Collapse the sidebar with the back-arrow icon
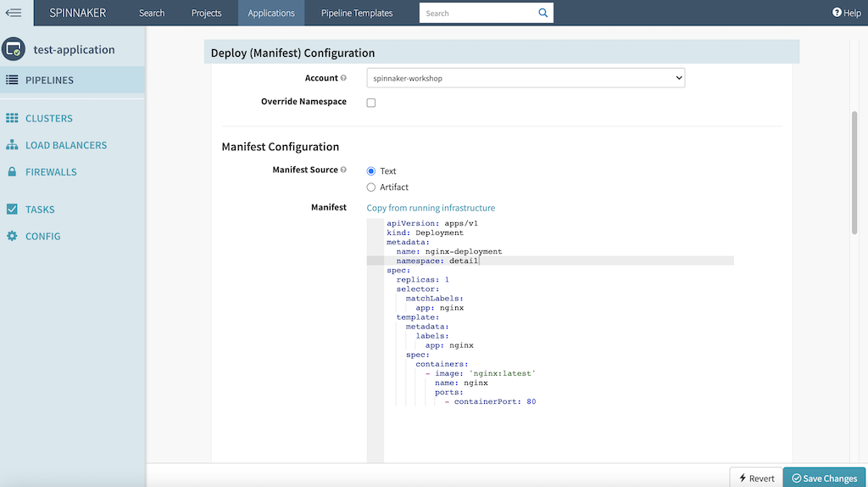 (x=14, y=13)
